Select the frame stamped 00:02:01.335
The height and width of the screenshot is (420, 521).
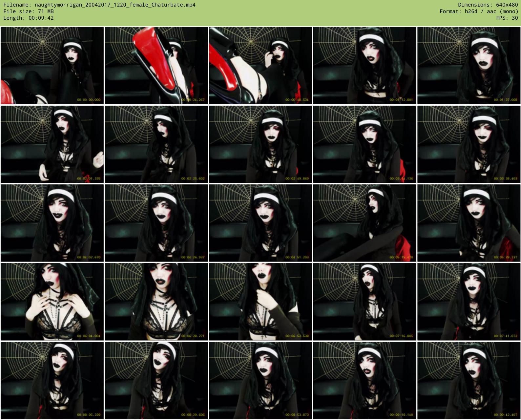[52, 144]
